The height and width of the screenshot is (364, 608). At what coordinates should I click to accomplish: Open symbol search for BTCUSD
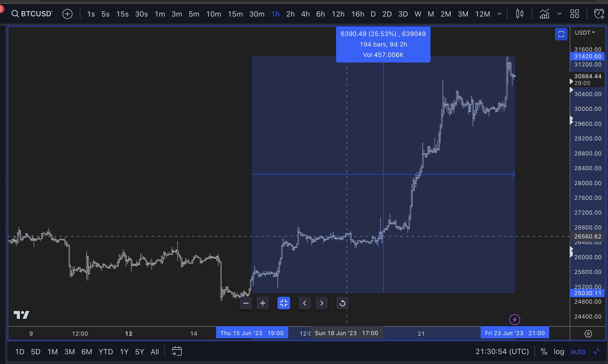32,14
